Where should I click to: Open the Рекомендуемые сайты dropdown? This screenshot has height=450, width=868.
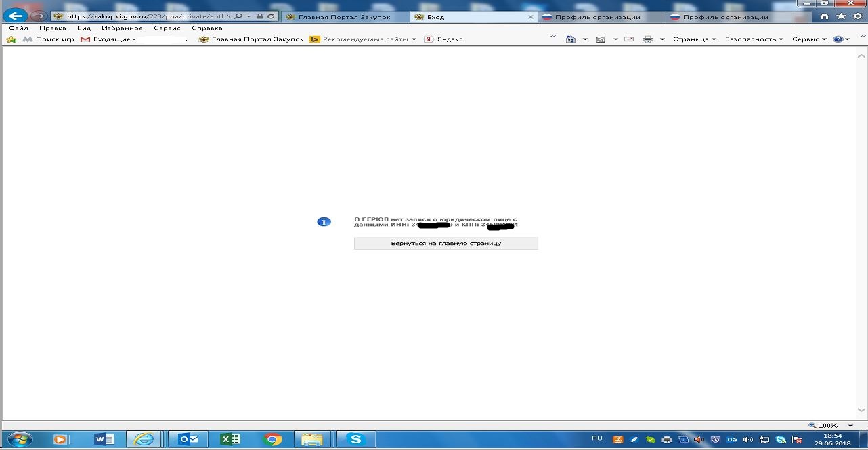(368, 39)
